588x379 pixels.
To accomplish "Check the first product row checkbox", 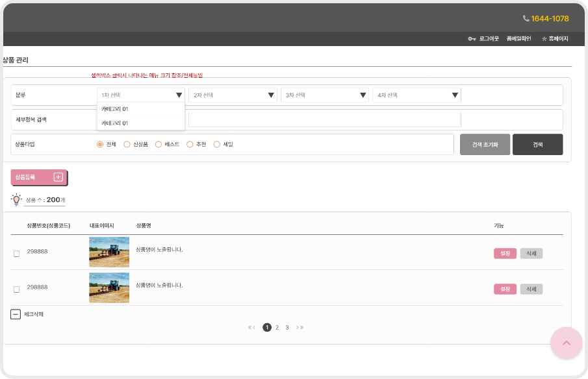I will point(17,254).
